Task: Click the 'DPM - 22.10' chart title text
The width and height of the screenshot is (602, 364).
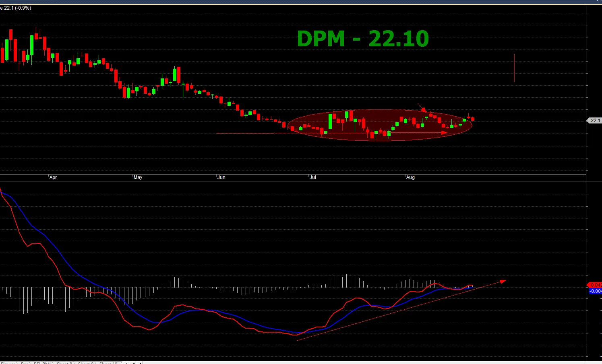Action: [x=362, y=39]
